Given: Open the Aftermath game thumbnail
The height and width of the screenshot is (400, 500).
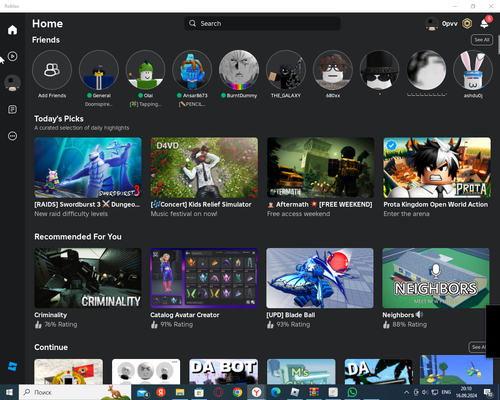Looking at the screenshot, I should (x=320, y=168).
